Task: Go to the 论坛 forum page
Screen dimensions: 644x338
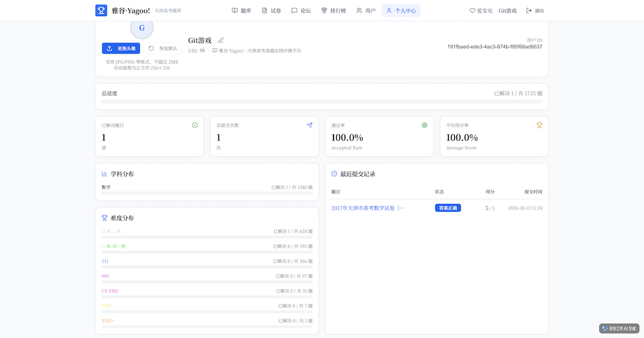Action: tap(301, 11)
